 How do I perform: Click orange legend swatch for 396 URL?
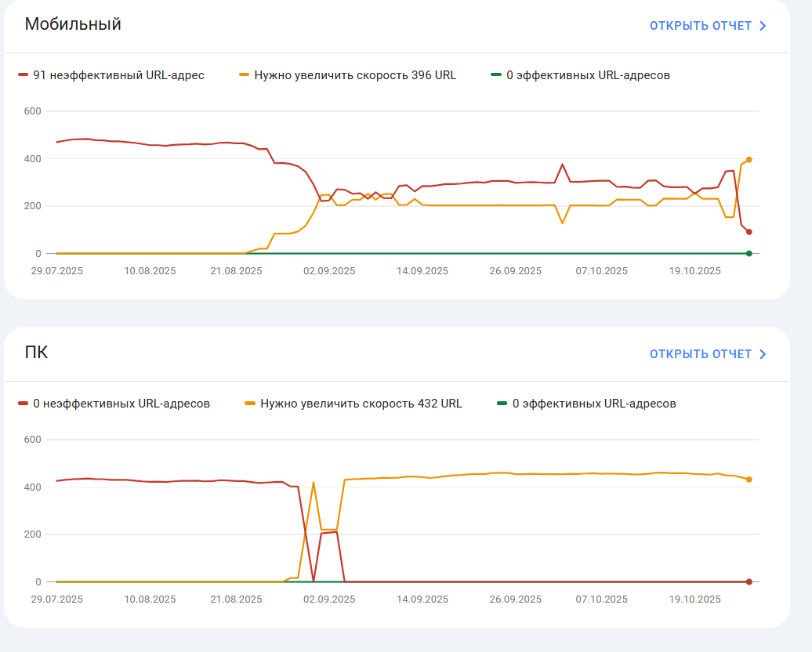coord(244,75)
